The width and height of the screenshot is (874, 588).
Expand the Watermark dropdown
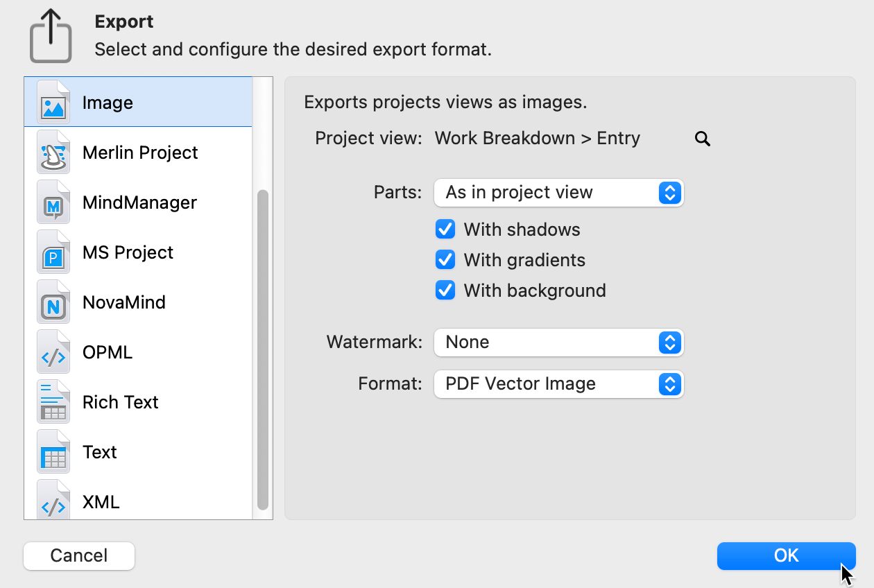(558, 343)
